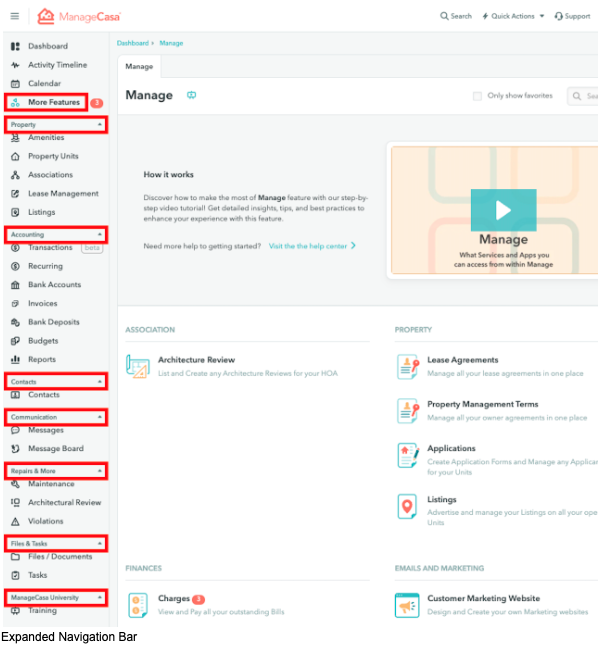
Task: Click the video tutorial icon beside Manage heading
Action: click(191, 95)
